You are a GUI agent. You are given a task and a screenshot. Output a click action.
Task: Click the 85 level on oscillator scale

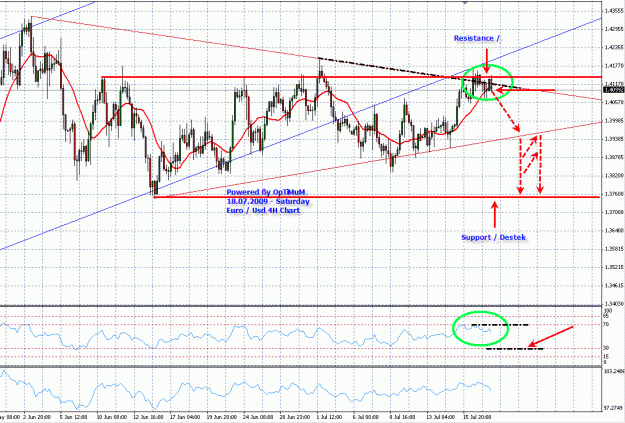(606, 317)
